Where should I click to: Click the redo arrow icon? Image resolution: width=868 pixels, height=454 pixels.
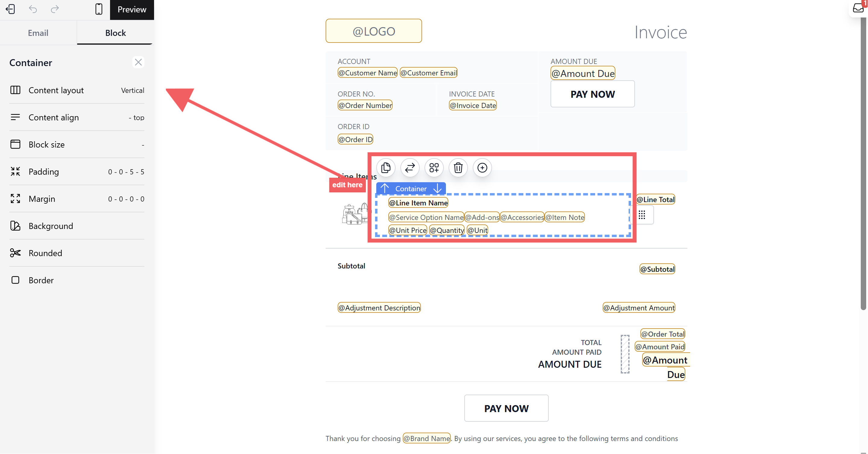tap(55, 9)
